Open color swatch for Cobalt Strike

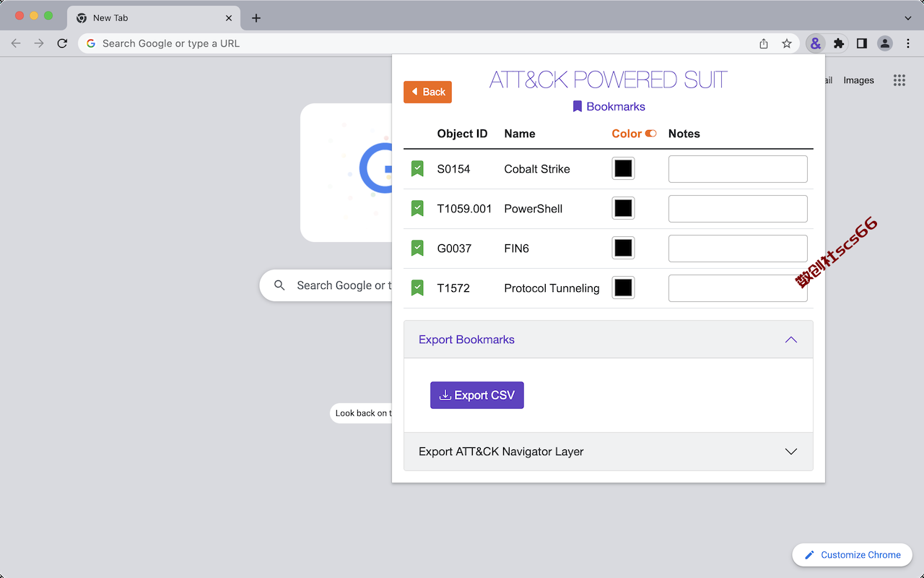point(623,169)
